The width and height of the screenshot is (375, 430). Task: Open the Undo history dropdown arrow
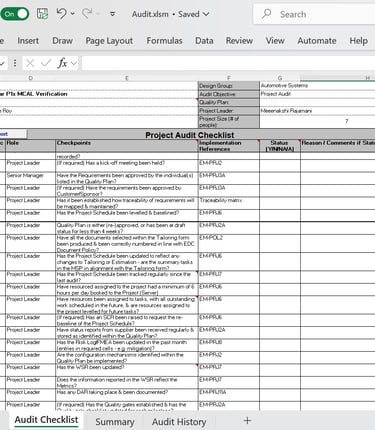pos(72,14)
